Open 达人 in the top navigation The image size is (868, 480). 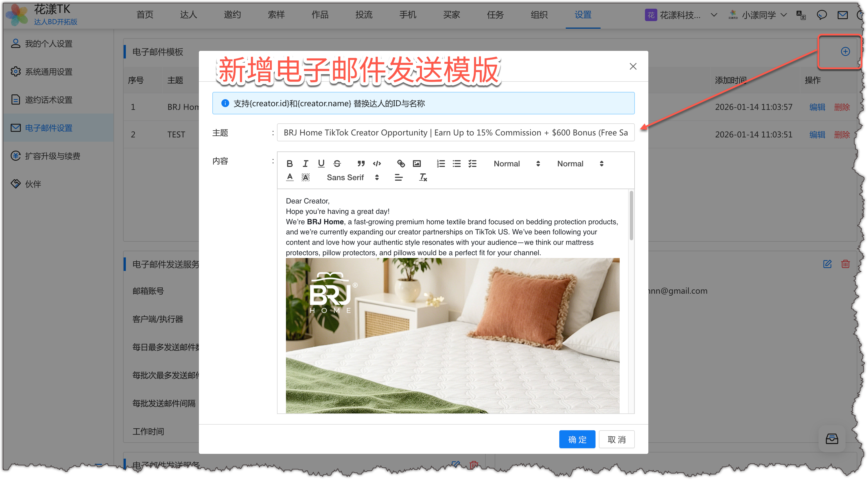pos(188,15)
